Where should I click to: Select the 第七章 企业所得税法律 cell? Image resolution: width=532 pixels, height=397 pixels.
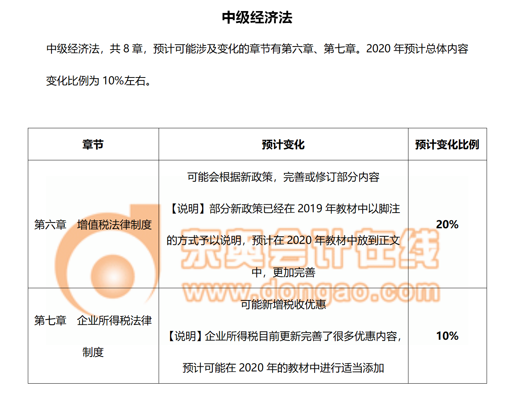click(x=93, y=321)
